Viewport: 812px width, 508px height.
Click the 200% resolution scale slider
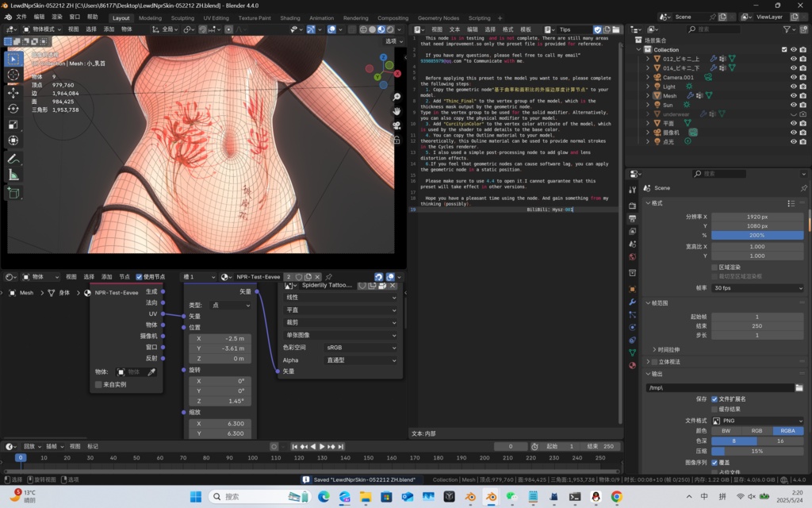click(x=756, y=235)
